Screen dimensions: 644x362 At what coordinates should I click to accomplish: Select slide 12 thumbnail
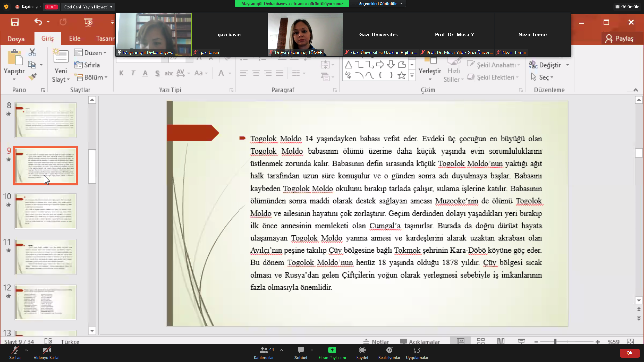click(x=46, y=302)
